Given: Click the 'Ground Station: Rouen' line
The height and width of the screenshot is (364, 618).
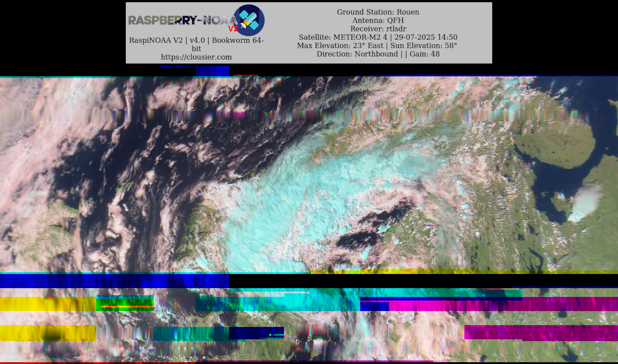Looking at the screenshot, I should pyautogui.click(x=378, y=12).
